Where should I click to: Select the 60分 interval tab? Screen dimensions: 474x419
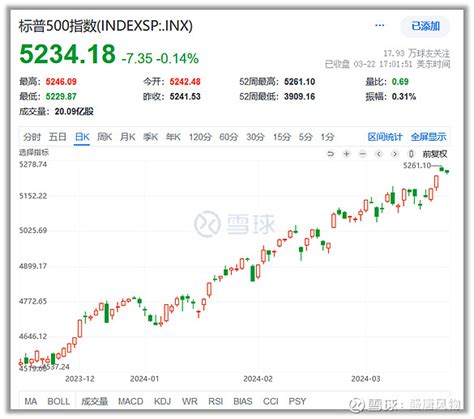229,137
